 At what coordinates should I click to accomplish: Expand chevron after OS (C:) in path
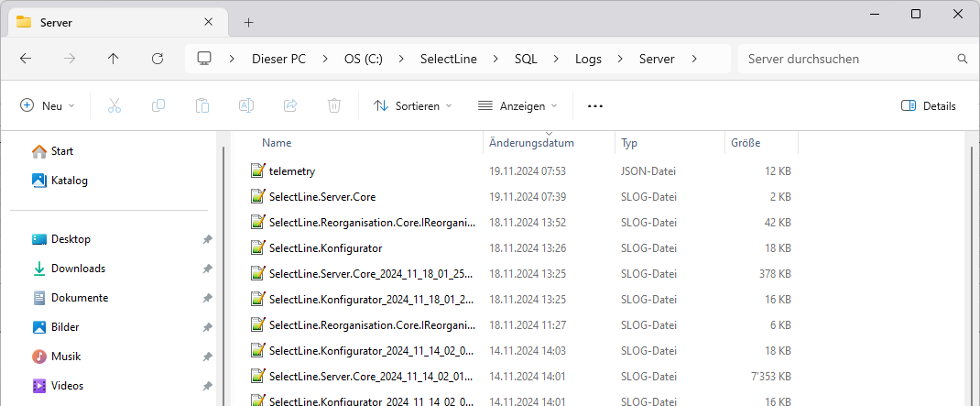pyautogui.click(x=401, y=59)
